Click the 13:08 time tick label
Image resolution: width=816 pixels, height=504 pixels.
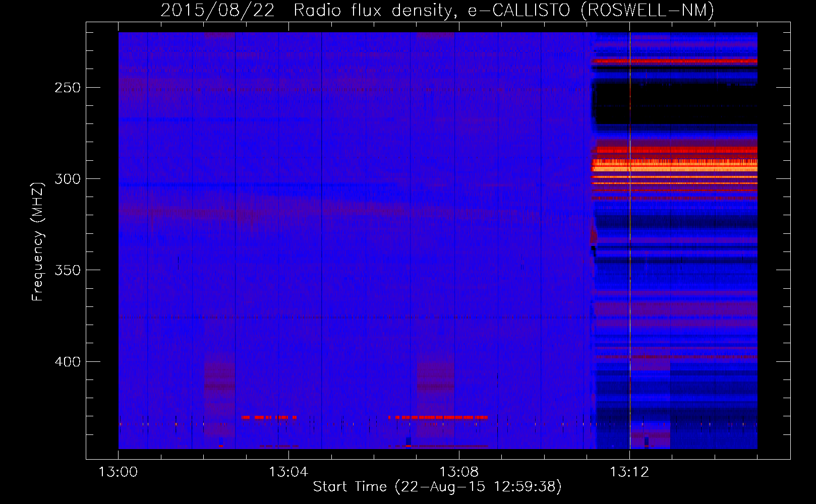[459, 472]
